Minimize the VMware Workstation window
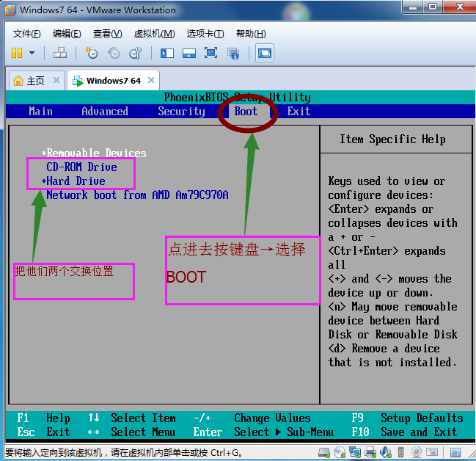Screen dimensions: 476x461 click(x=413, y=7)
